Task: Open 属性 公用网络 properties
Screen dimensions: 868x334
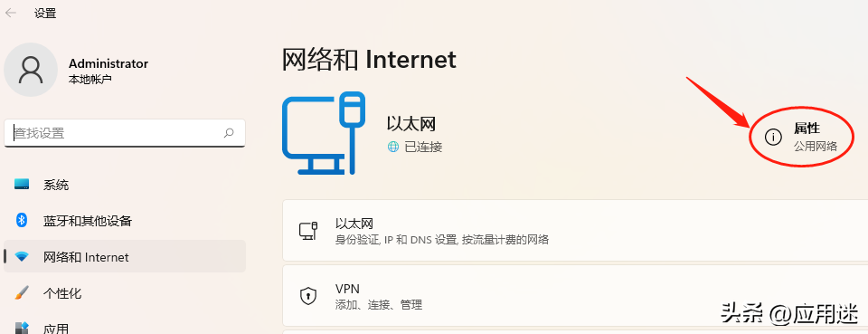Action: [x=801, y=137]
